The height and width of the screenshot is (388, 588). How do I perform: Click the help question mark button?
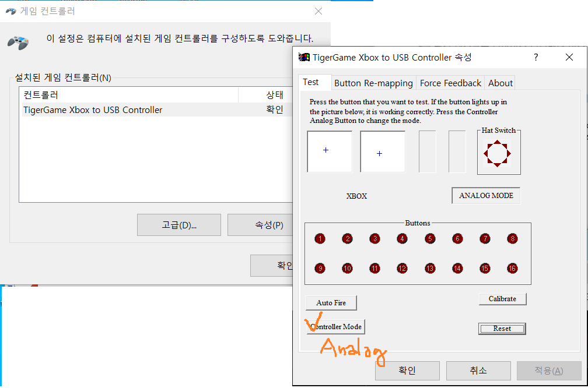click(x=536, y=57)
